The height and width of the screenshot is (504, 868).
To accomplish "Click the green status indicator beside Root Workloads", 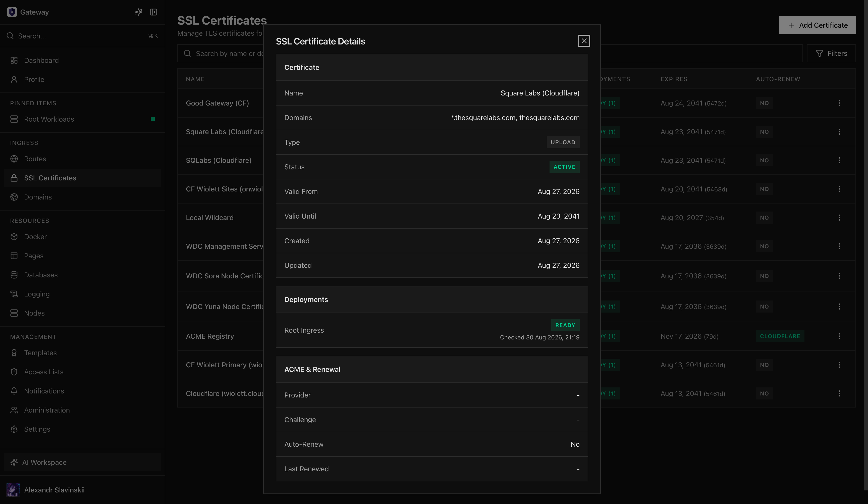I will click(153, 119).
